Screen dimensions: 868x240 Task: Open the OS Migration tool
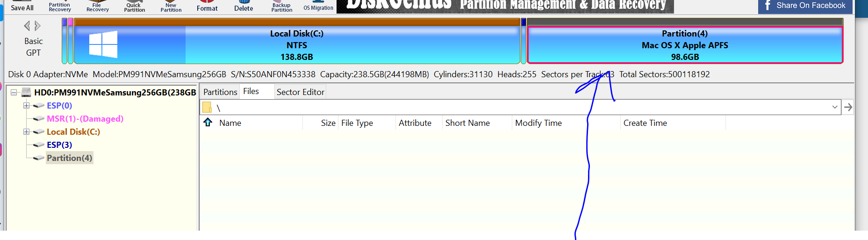(318, 7)
